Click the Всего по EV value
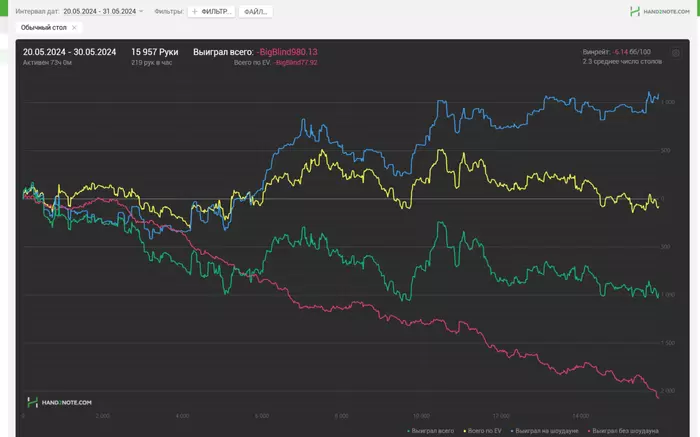Viewport: 700px width, 437px height. click(x=296, y=62)
